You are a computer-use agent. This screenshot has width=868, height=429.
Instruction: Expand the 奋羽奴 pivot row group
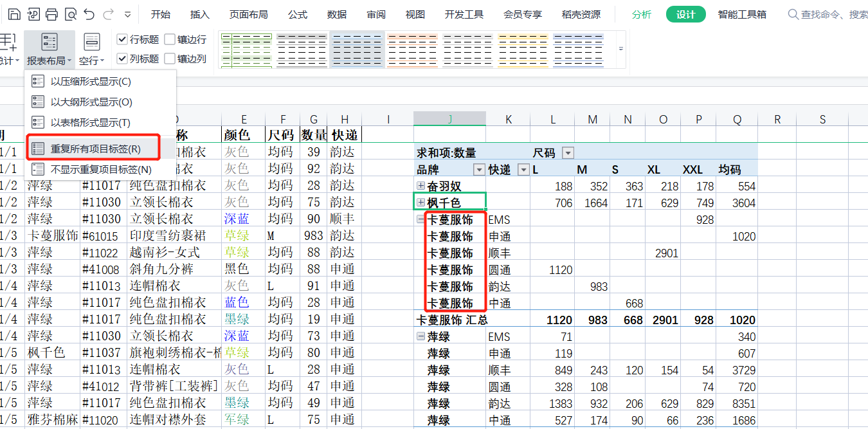pyautogui.click(x=421, y=186)
